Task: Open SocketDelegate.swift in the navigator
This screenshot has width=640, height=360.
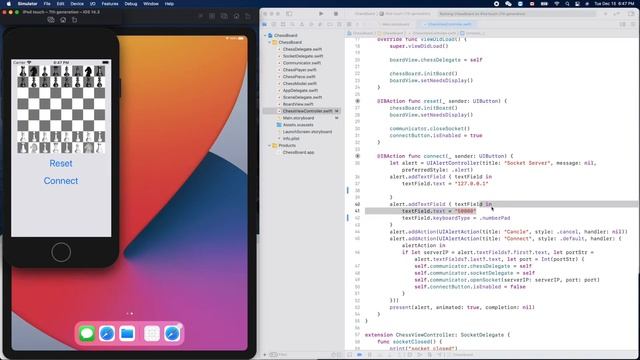Action: (x=302, y=56)
